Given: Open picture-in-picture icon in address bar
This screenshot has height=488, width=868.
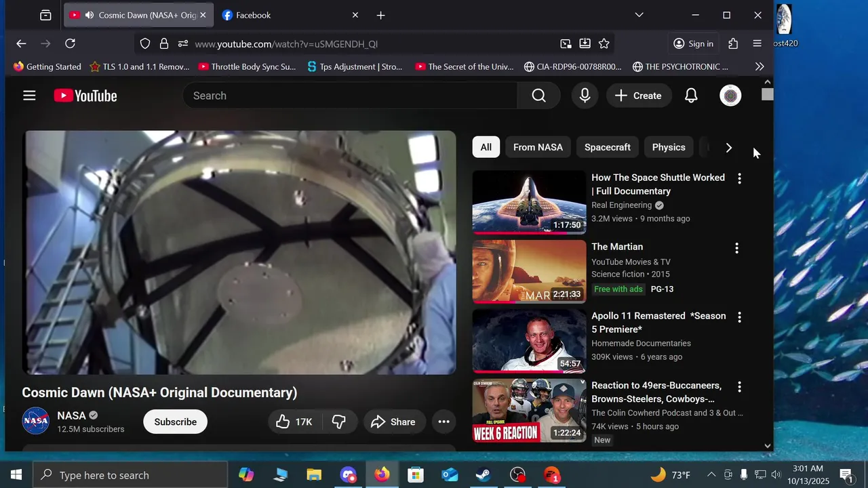Looking at the screenshot, I should [x=566, y=43].
